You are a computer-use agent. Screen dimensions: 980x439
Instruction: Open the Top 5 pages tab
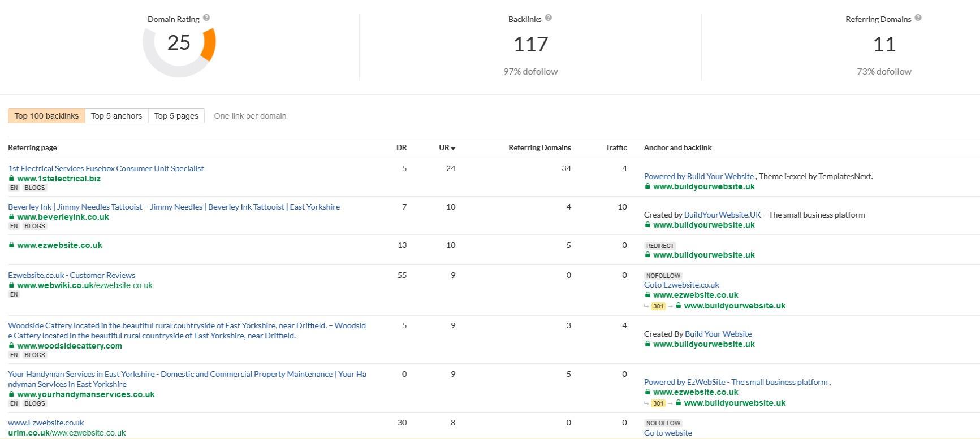coord(176,116)
